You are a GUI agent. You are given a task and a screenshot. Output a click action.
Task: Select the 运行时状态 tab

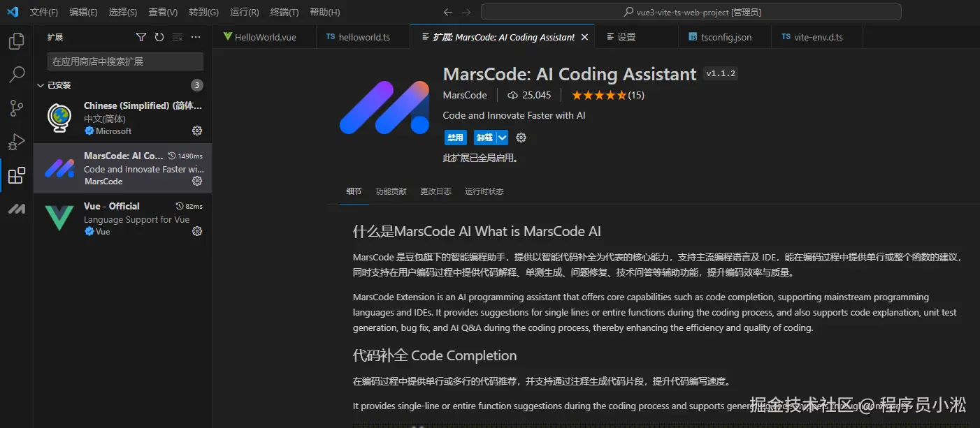(x=484, y=191)
